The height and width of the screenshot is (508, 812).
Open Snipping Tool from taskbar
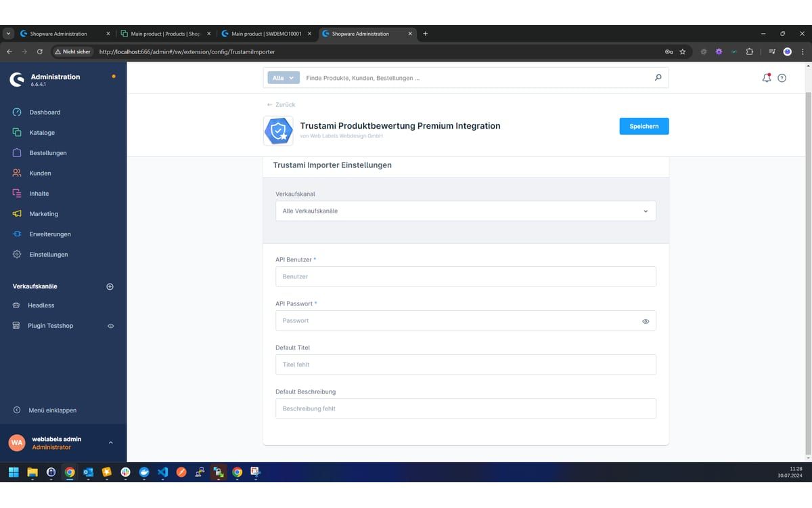click(255, 472)
